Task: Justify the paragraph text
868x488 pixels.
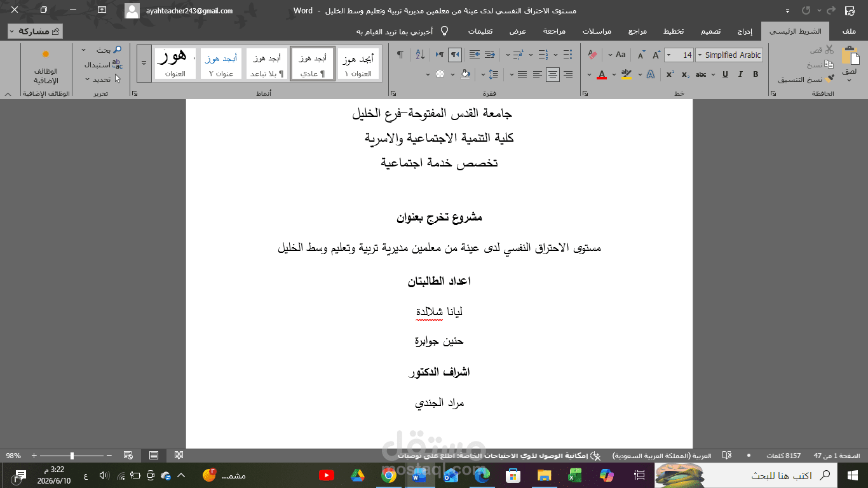Action: [522, 74]
